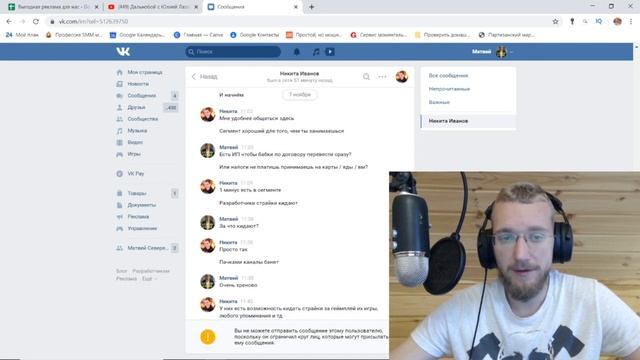Close the Сообщения browser tab
The height and width of the screenshot is (360, 640).
coord(296,7)
